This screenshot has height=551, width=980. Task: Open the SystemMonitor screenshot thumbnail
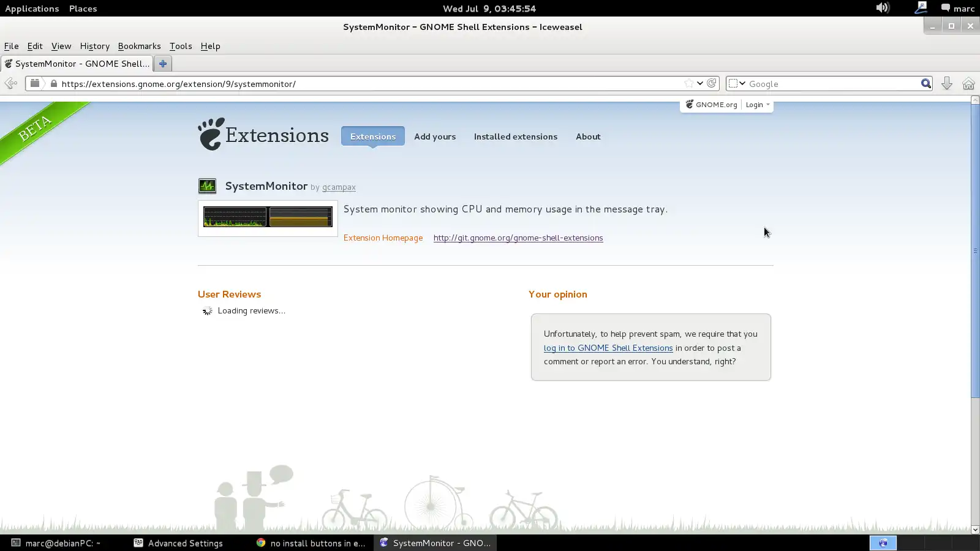[x=268, y=218]
